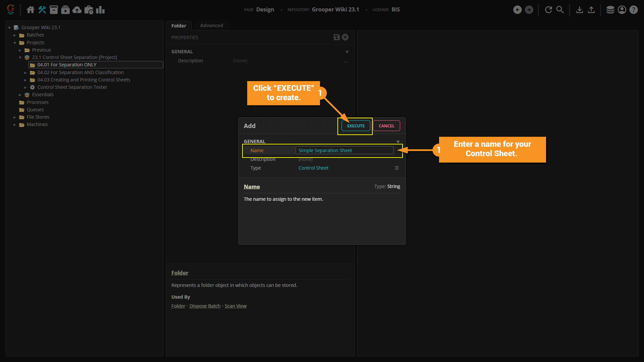The height and width of the screenshot is (362, 644).
Task: Click the database repository icon
Action: (610, 10)
